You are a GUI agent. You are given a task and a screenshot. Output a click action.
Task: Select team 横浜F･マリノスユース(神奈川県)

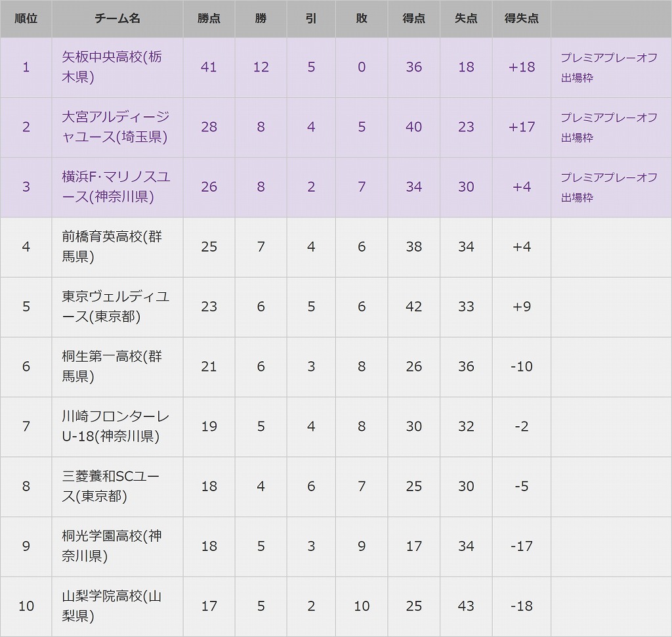(116, 187)
